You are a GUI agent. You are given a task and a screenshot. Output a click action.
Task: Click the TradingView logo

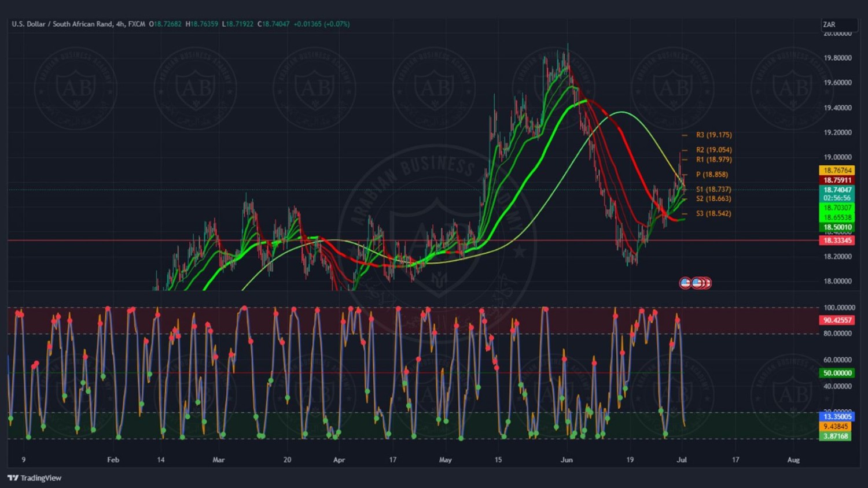pyautogui.click(x=34, y=478)
